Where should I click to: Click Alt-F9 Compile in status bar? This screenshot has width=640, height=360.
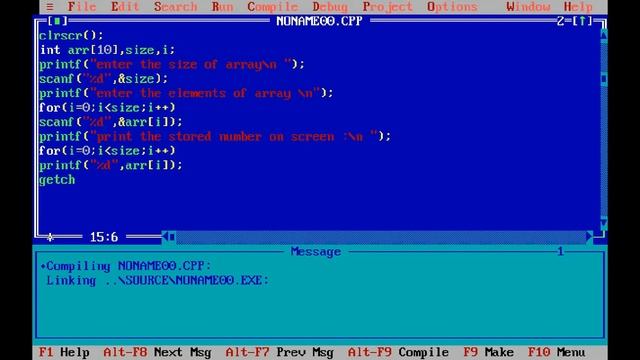click(x=398, y=352)
